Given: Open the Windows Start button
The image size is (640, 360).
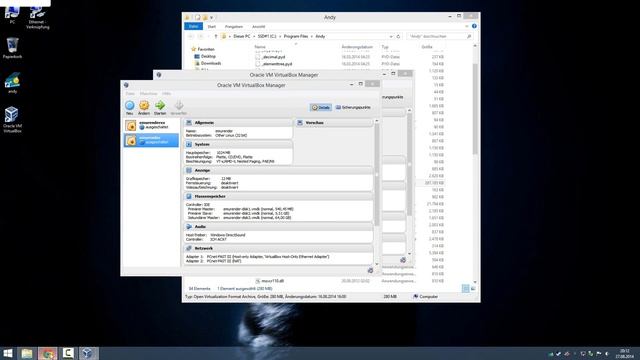Looking at the screenshot, I should [7, 353].
